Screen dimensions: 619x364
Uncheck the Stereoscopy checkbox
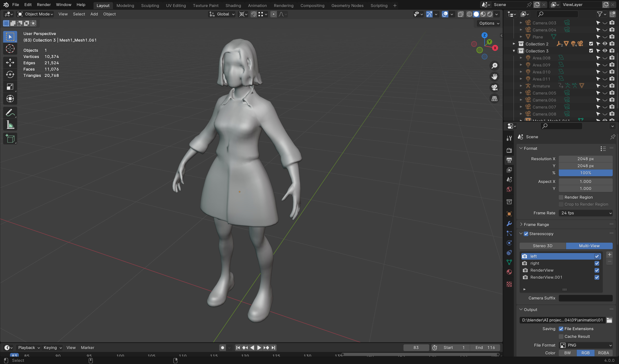526,234
